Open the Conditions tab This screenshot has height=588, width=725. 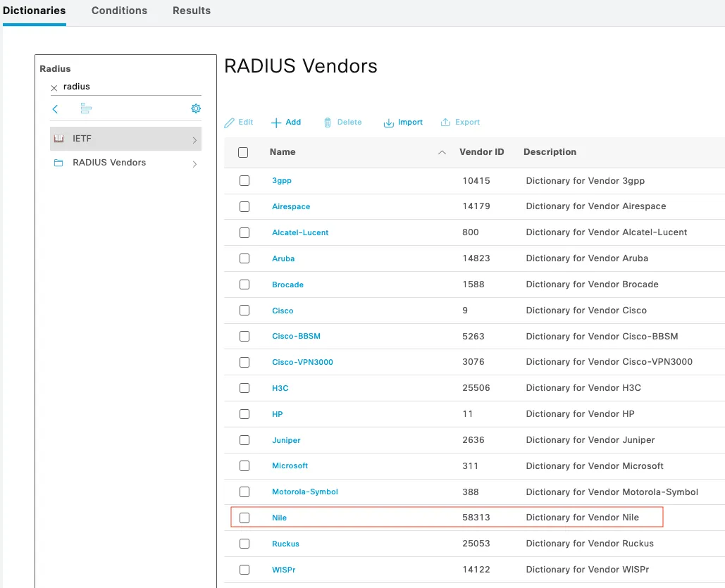click(119, 11)
